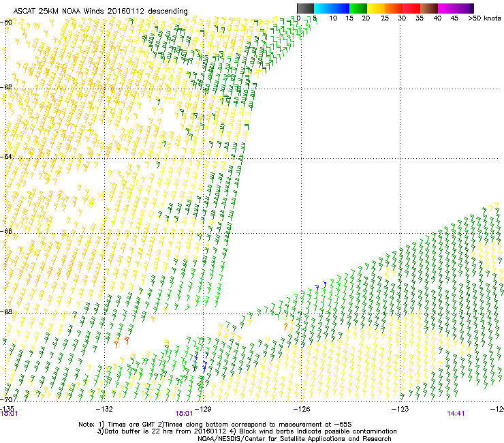Click the -64 latitude label
This screenshot has height=443, width=504.
tap(6, 157)
